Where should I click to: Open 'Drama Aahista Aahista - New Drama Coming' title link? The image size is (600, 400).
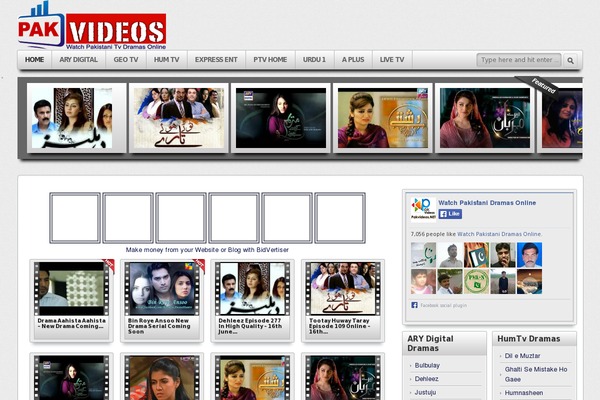[x=72, y=323]
